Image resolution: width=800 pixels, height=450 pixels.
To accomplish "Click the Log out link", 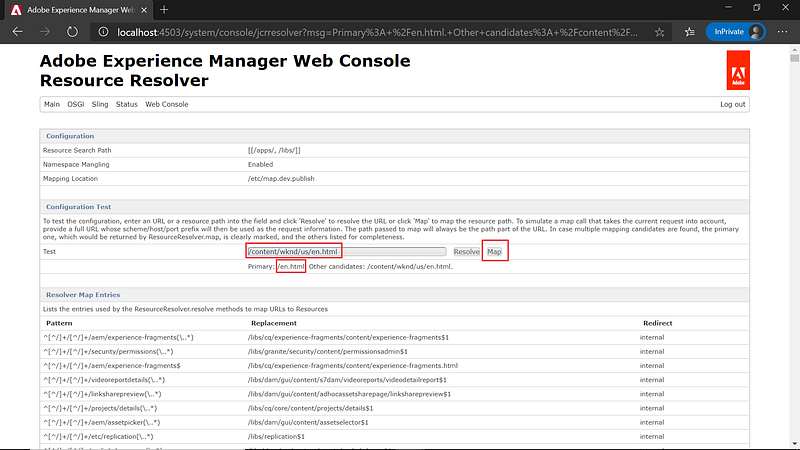I will coord(733,104).
